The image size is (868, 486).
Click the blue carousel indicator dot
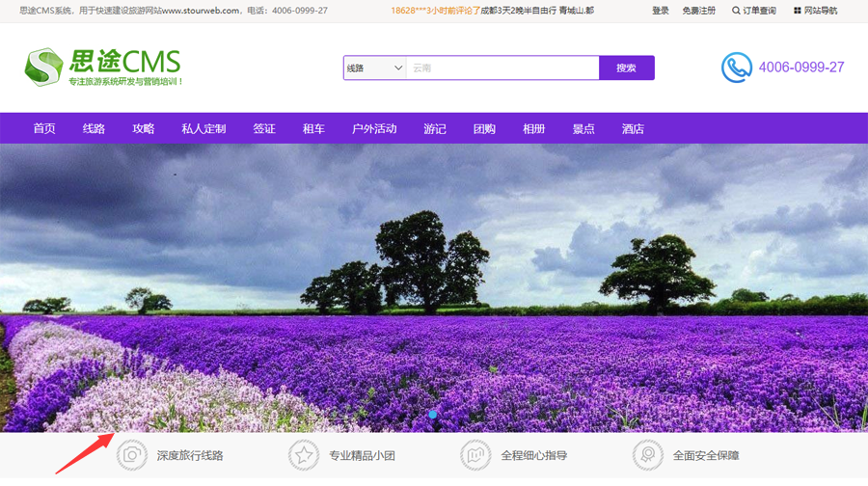[x=433, y=414]
